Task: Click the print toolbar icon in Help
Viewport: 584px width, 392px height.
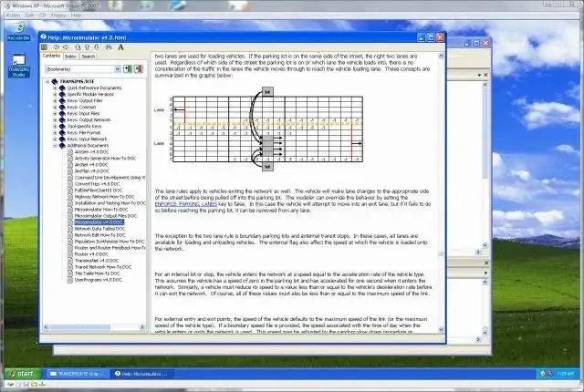Action: pos(109,46)
